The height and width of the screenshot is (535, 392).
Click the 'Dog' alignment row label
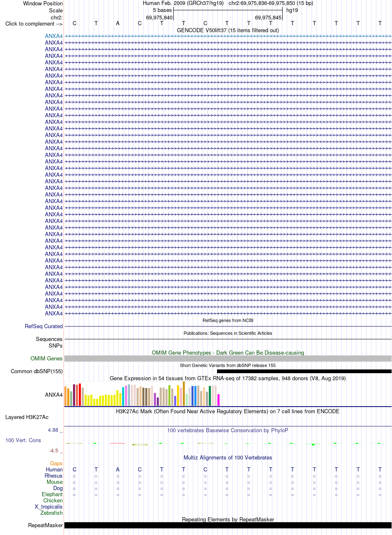click(x=58, y=488)
